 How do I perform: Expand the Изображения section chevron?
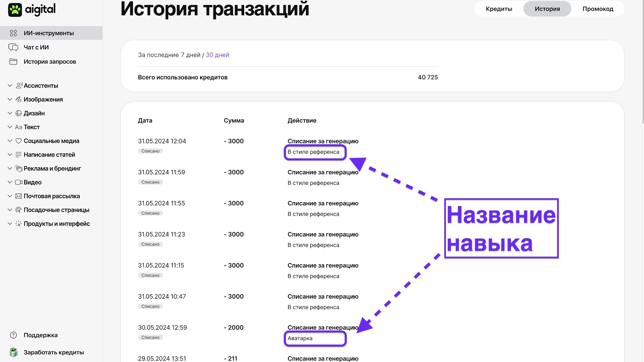pos(10,99)
